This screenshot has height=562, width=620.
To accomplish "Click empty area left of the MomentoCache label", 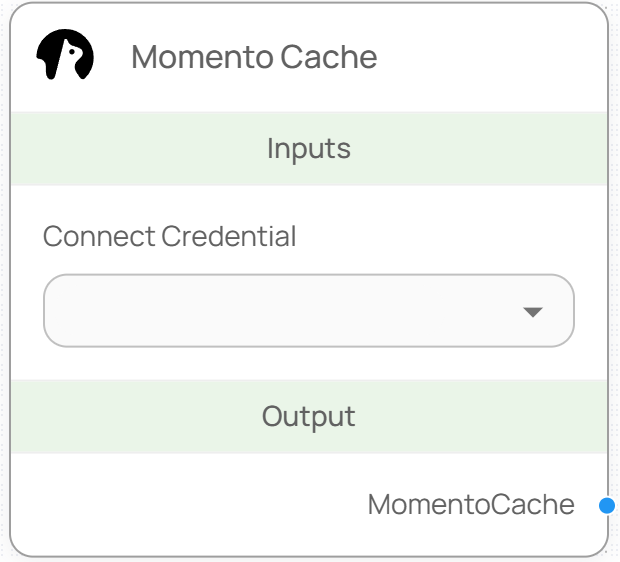I will pyautogui.click(x=180, y=505).
